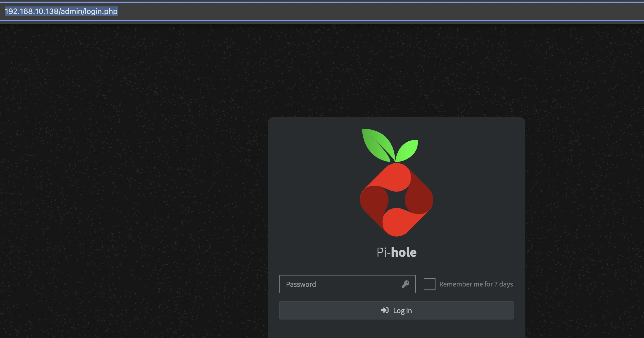Click inside the Password entry box

[335, 284]
